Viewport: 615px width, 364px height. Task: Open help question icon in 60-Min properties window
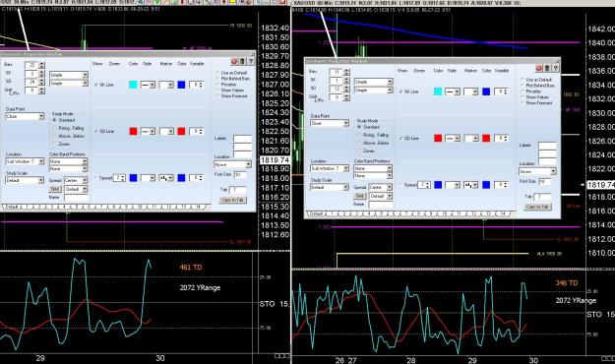555,68
